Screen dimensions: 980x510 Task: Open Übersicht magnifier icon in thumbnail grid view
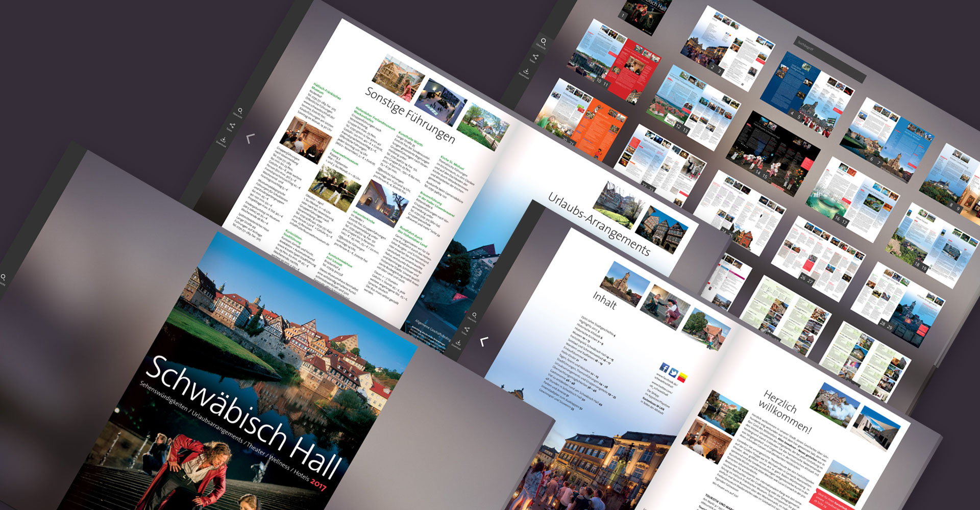click(x=543, y=41)
